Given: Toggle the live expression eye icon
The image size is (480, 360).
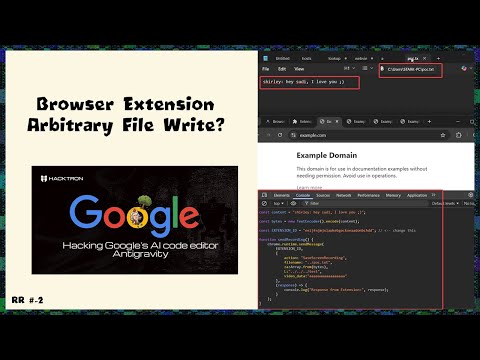Looking at the screenshot, I should (x=293, y=203).
